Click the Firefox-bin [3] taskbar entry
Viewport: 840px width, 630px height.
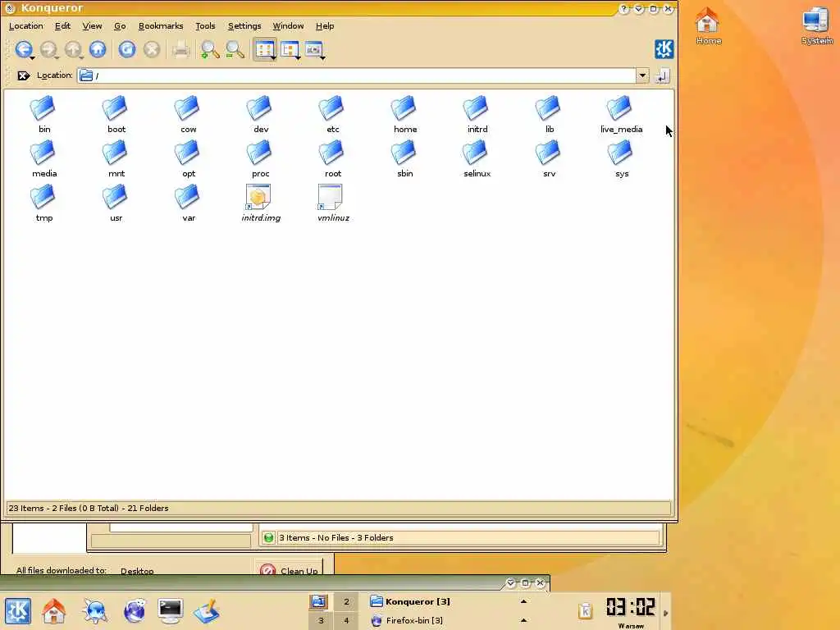449,620
